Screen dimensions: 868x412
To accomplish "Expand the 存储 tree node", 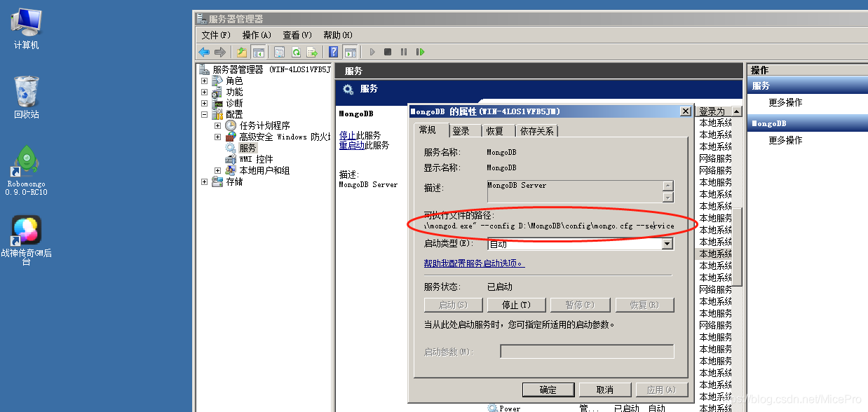I will point(205,181).
